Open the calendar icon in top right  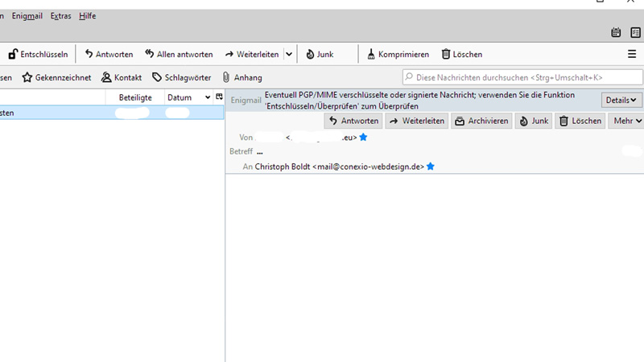[x=617, y=32]
